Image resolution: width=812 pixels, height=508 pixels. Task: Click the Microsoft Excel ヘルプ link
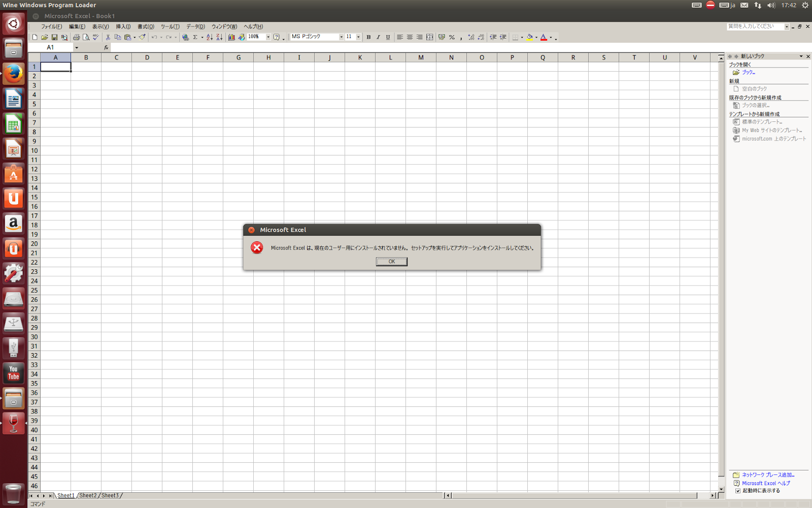pos(766,483)
